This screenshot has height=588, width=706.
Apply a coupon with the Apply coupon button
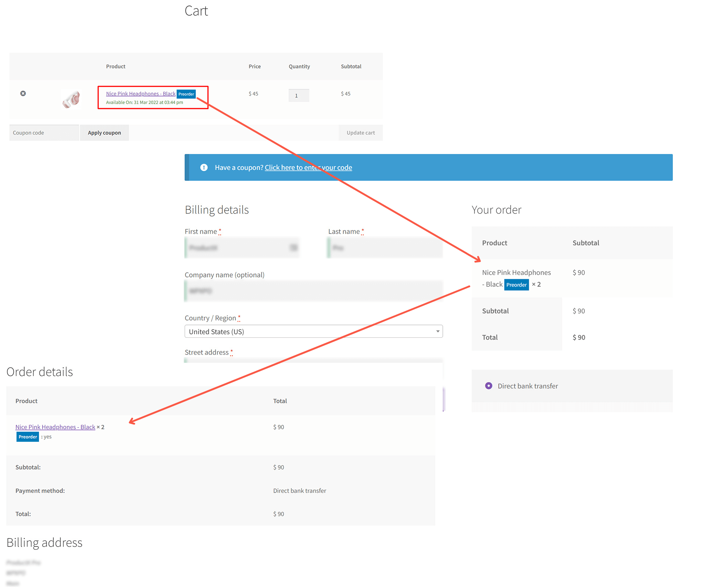click(104, 132)
